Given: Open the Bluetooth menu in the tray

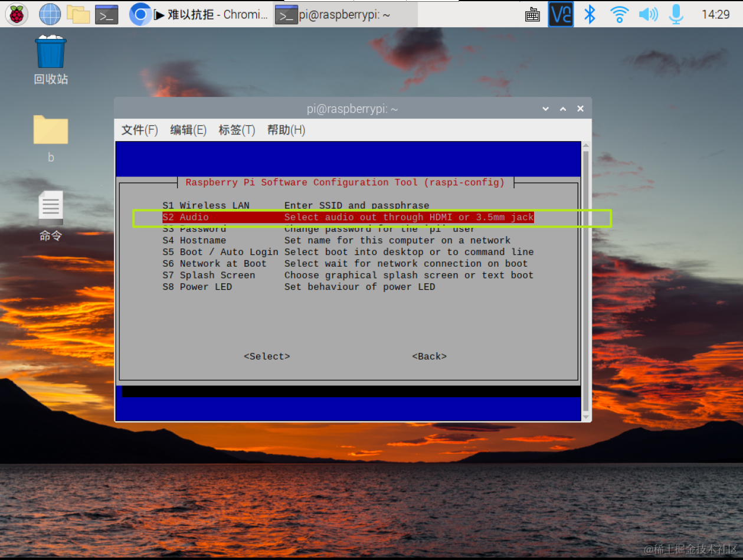Looking at the screenshot, I should coord(590,14).
